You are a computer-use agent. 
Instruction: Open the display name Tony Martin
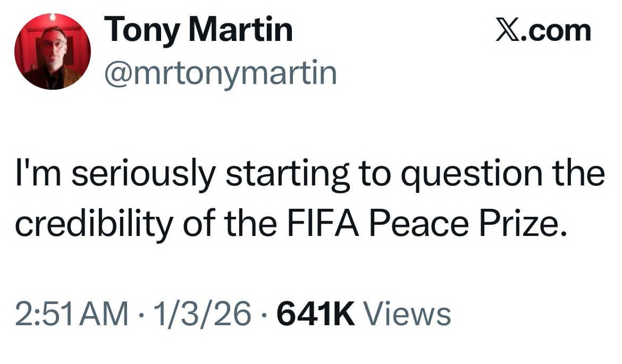(x=198, y=30)
